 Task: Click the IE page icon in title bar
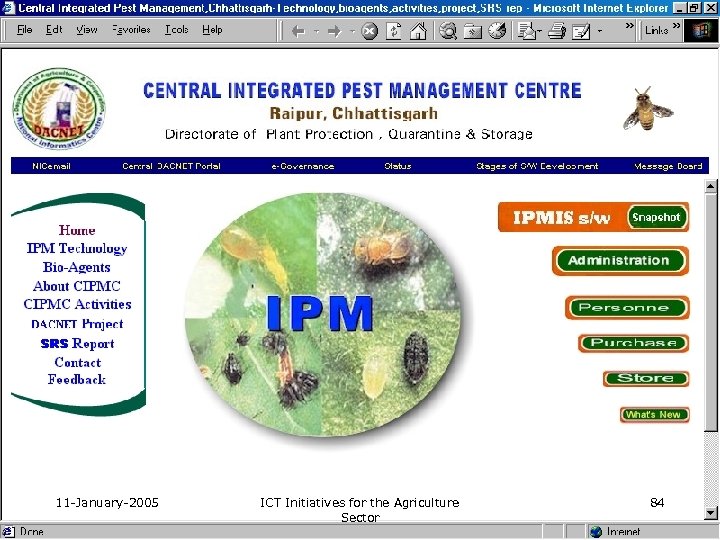coord(8,8)
